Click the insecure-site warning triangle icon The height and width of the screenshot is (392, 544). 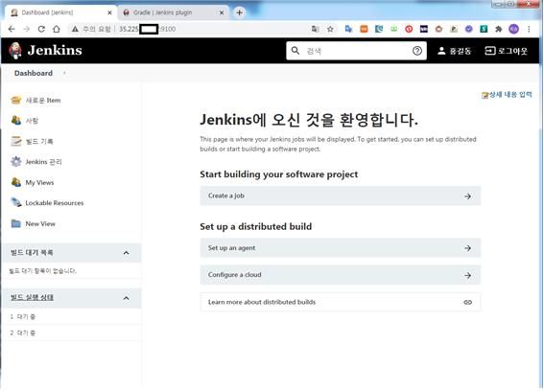coord(75,29)
